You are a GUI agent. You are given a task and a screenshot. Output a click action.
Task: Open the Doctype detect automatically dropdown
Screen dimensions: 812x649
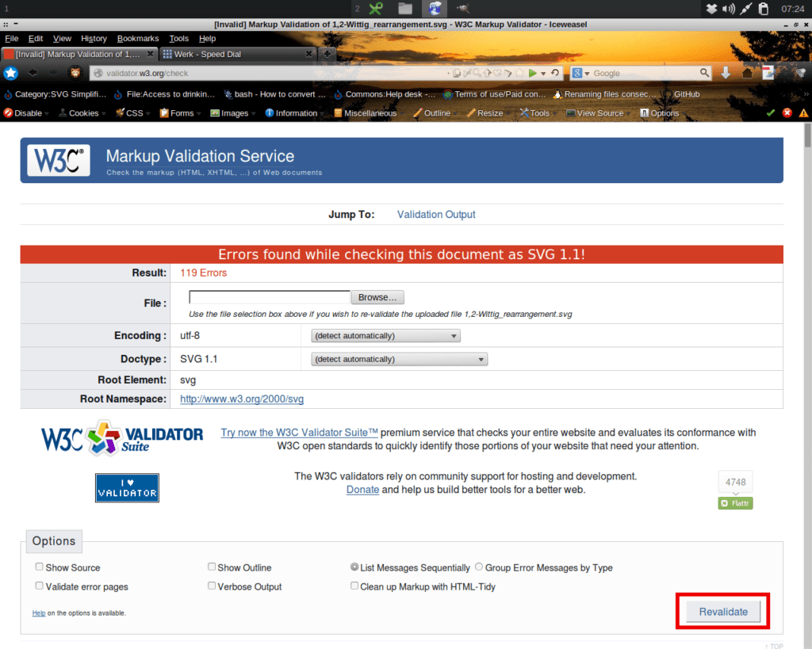[x=399, y=358]
